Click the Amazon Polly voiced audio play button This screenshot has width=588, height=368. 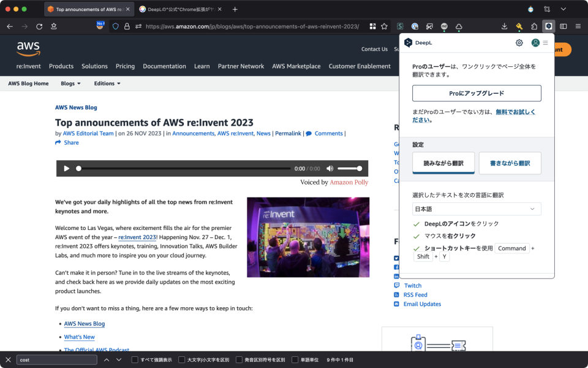(67, 168)
